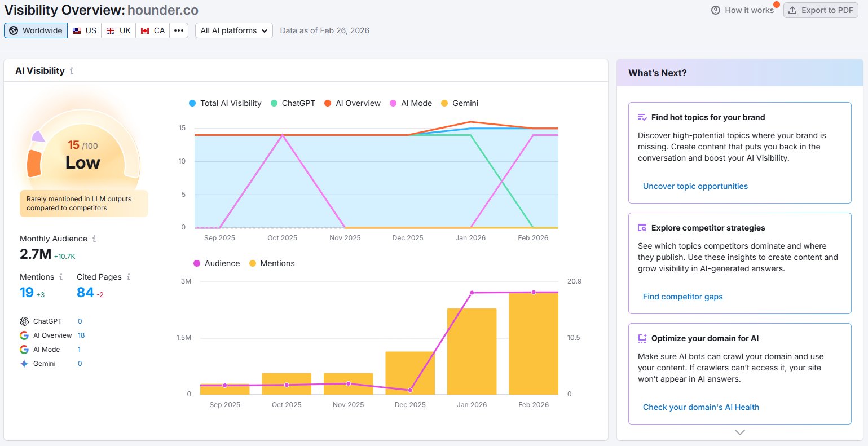The height and width of the screenshot is (446, 868).
Task: Click Gemini mentions value 0
Action: pos(80,364)
